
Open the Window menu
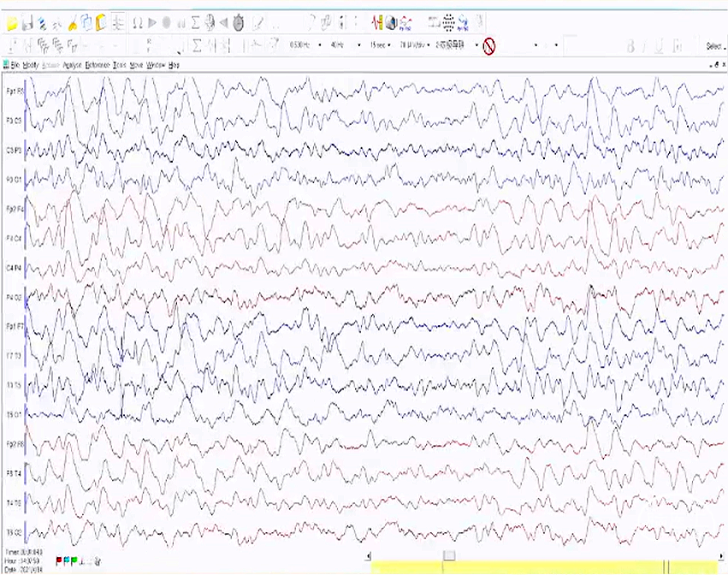pos(155,65)
